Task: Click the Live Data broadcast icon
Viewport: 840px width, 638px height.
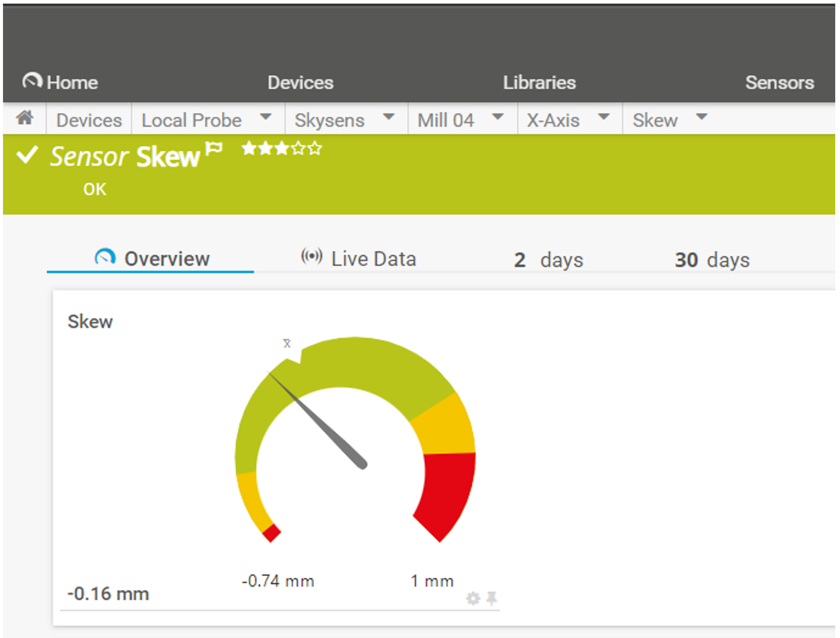Action: 312,257
